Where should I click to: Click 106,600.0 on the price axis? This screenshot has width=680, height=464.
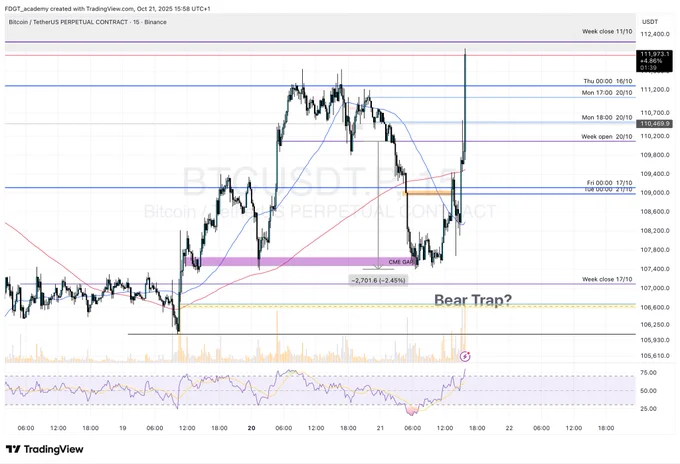[655, 307]
